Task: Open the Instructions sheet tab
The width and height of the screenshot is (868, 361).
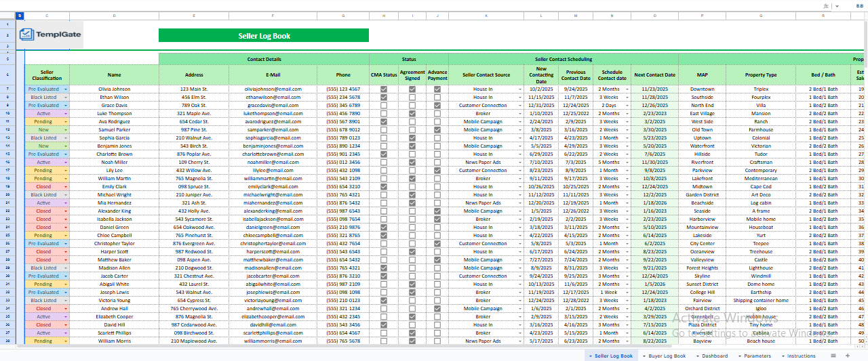Action: (x=801, y=356)
